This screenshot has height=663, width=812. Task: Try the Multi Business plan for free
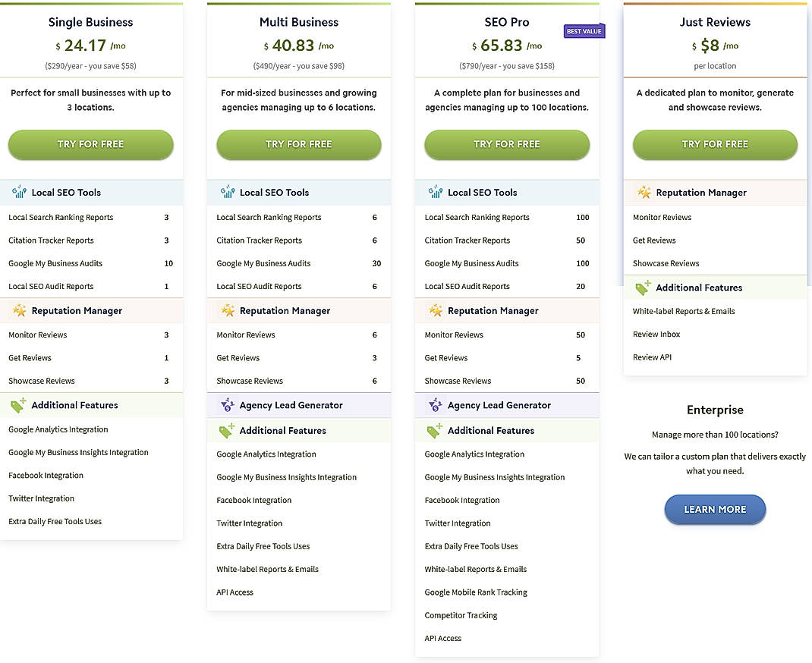[x=298, y=143]
